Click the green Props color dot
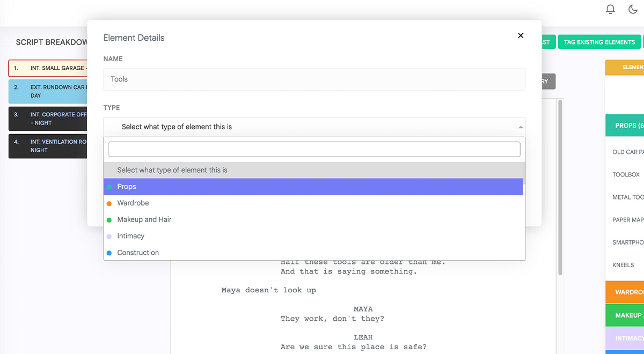The height and width of the screenshot is (354, 644). tap(109, 187)
